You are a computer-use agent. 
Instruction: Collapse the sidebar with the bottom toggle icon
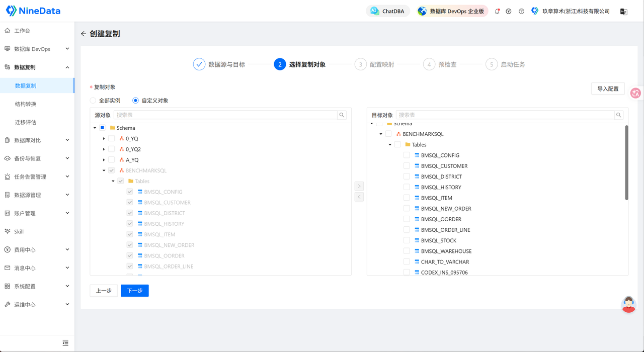pos(65,343)
